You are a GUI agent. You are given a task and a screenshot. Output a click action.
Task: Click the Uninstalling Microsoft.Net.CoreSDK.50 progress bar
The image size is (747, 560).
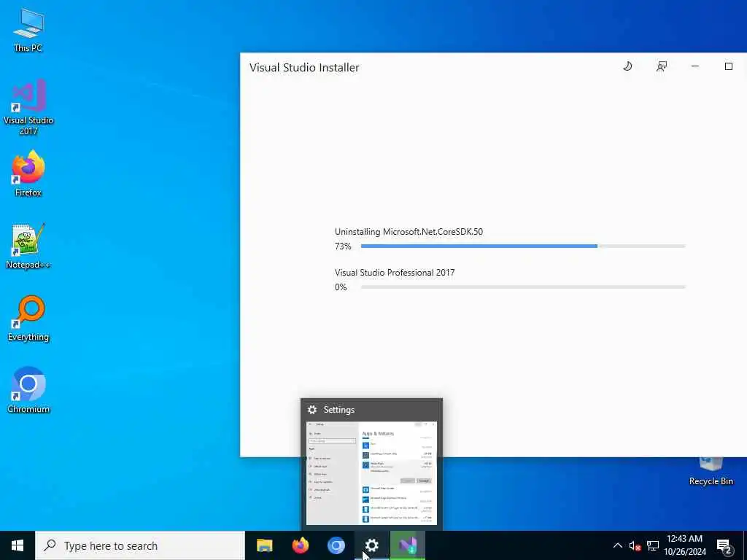click(522, 246)
